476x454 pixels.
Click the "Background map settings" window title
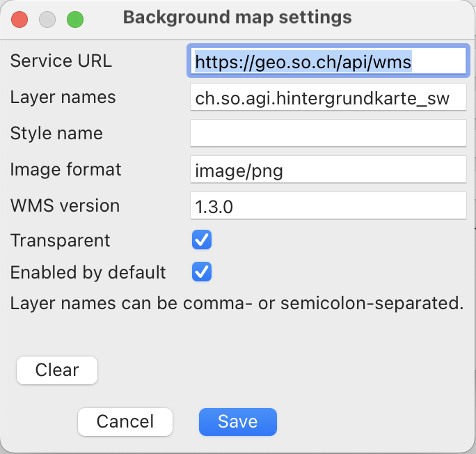coord(237,17)
